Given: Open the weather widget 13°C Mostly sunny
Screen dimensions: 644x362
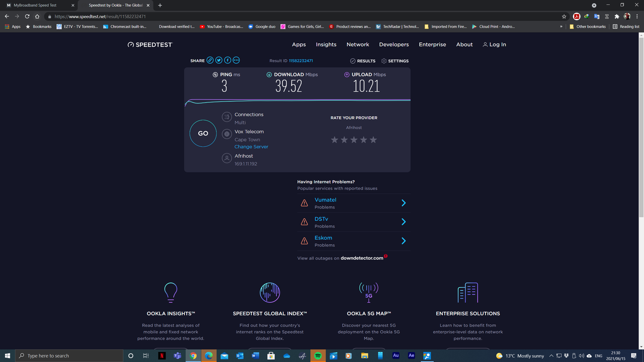Looking at the screenshot, I should [x=520, y=355].
